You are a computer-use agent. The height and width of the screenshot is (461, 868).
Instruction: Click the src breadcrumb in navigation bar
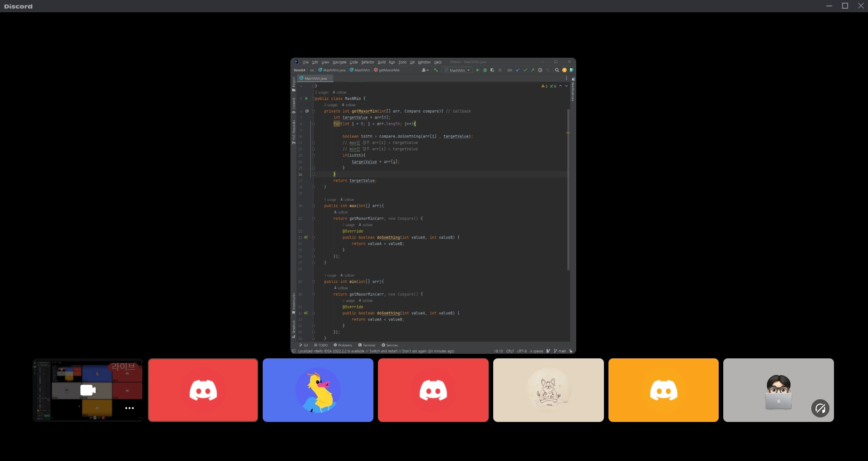pos(312,70)
